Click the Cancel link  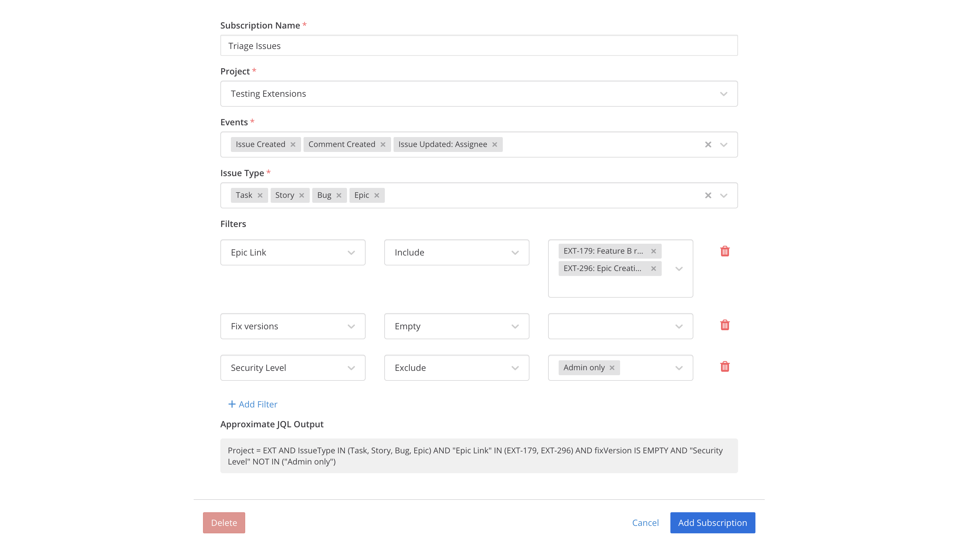tap(645, 522)
